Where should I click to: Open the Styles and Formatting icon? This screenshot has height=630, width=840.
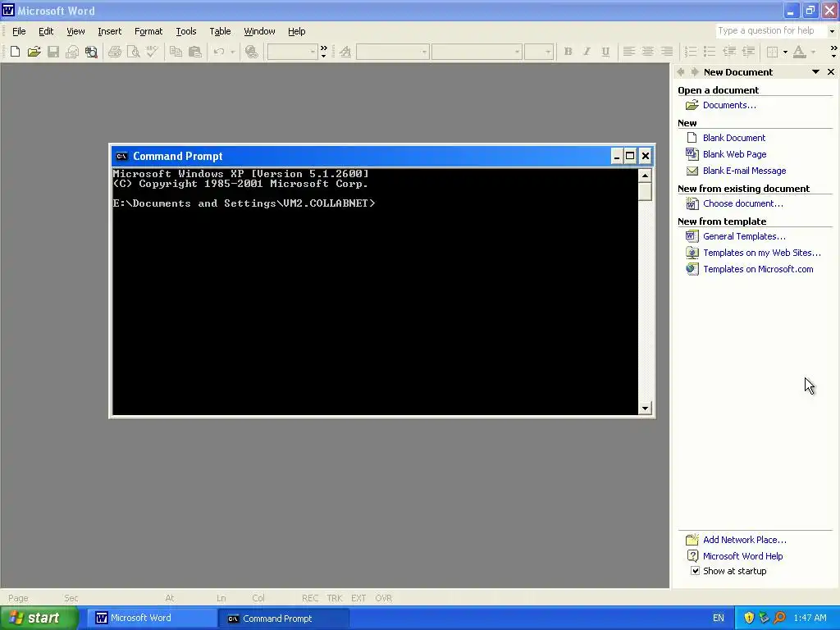(x=345, y=52)
